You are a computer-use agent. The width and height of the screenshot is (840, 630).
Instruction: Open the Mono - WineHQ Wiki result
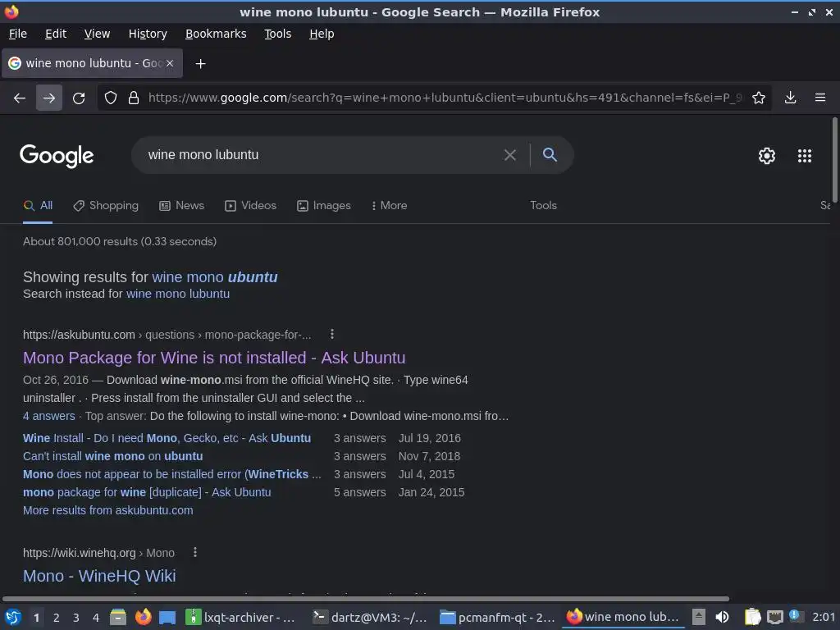99,576
